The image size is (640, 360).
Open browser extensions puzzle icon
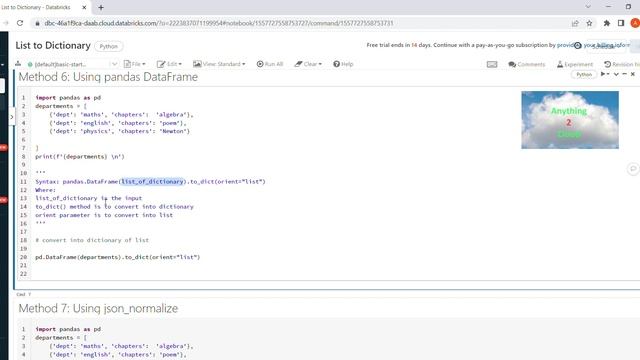[607, 23]
